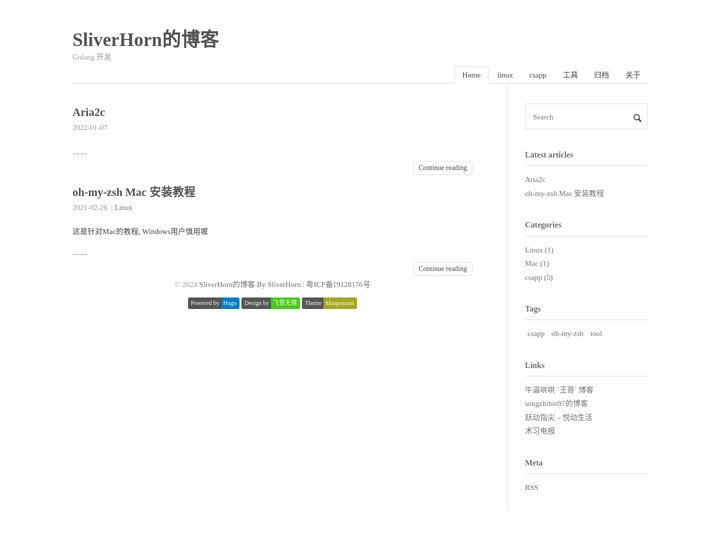Click the Tags heading
This screenshot has height=540, width=720.
tap(533, 309)
